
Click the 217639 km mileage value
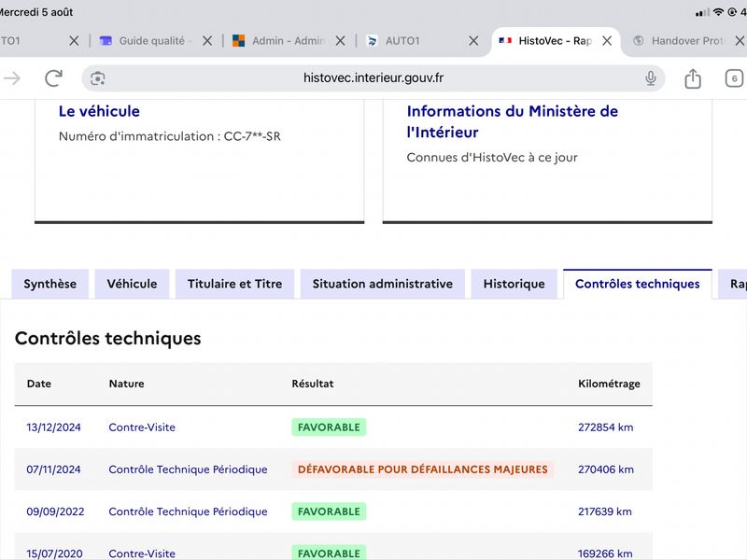[x=604, y=511]
